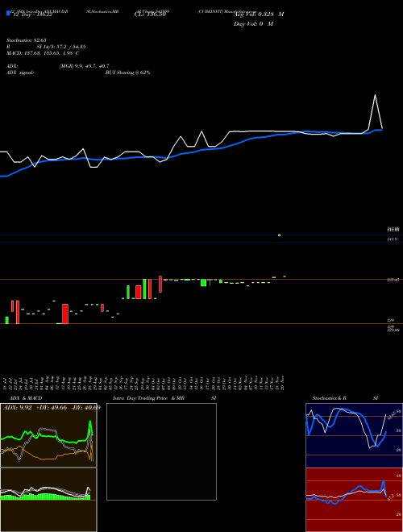Viewport: 403px width, 532px height.
Task: Open the red RSI chart panel
Action: tap(354, 500)
